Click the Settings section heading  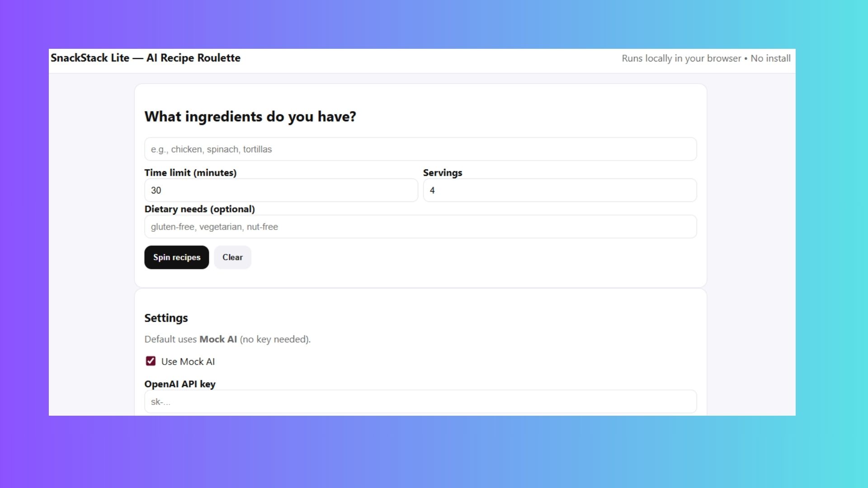tap(166, 318)
